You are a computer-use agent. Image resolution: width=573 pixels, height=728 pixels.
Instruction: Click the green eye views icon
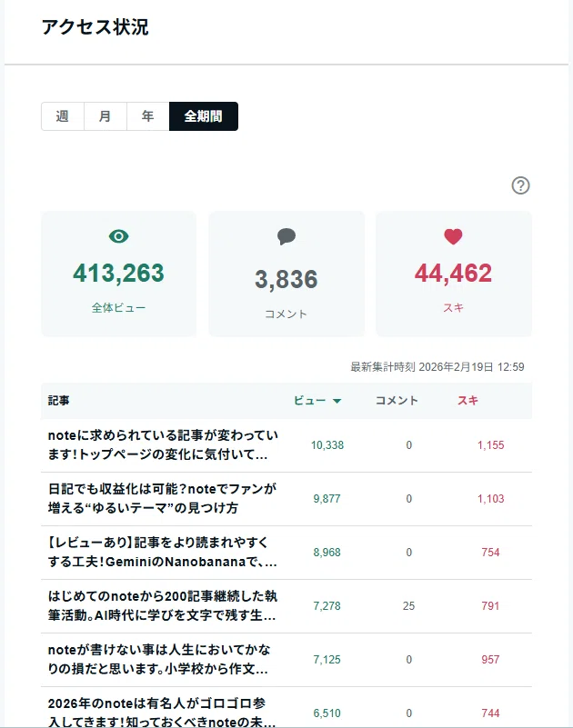click(x=118, y=236)
